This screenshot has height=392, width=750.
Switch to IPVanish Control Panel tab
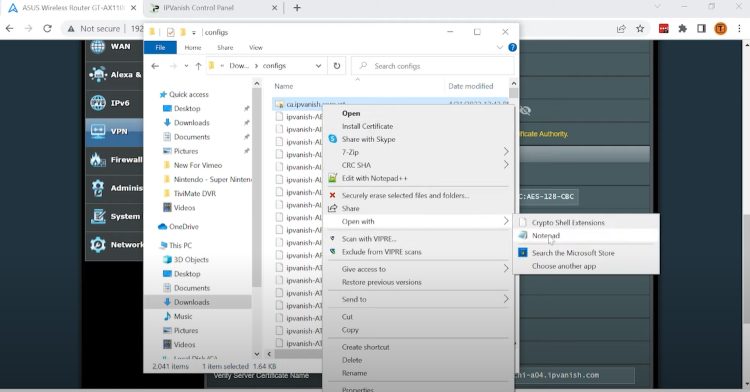[x=214, y=8]
